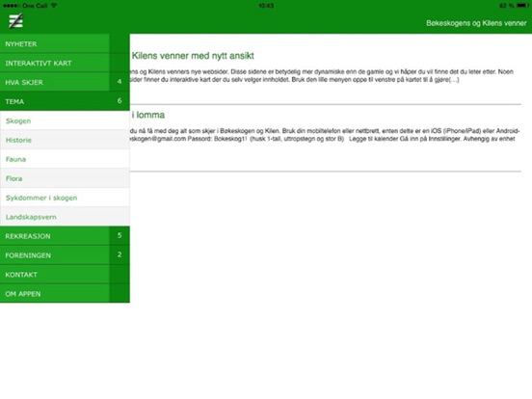The image size is (532, 399).
Task: Open the Landskapsvern submenu entry
Action: coord(65,217)
